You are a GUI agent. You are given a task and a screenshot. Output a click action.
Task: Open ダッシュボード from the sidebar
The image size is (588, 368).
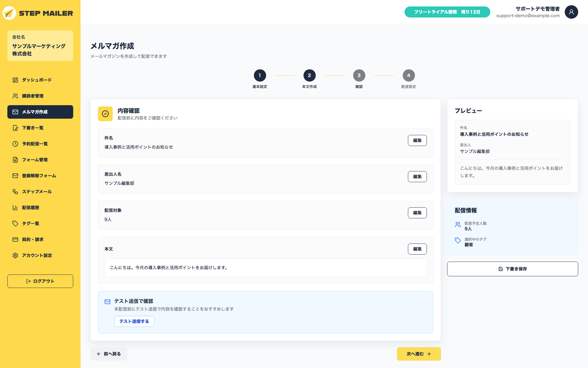[40, 80]
